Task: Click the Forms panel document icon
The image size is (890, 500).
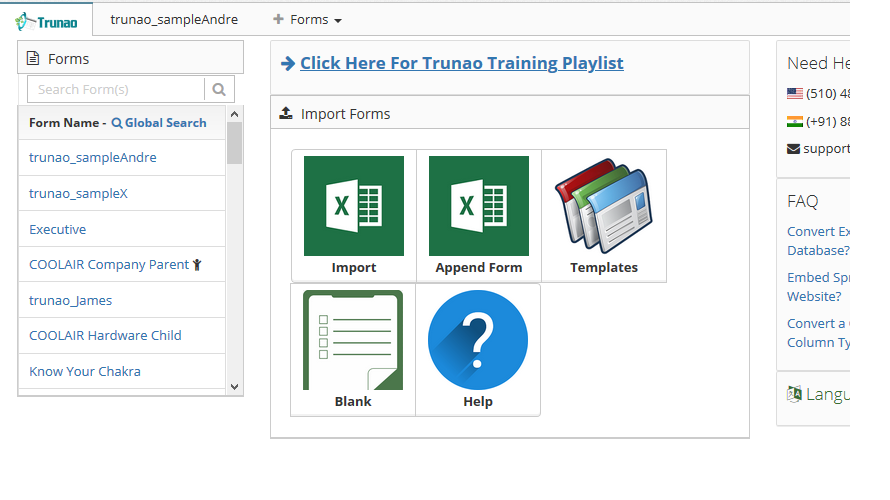Action: pos(33,58)
